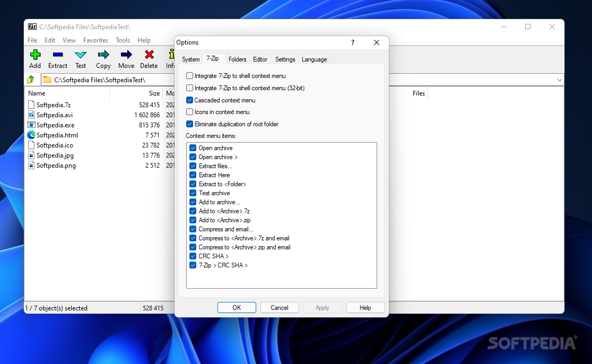Click the Softpedia.7z file icon
The height and width of the screenshot is (364, 592).
(31, 105)
